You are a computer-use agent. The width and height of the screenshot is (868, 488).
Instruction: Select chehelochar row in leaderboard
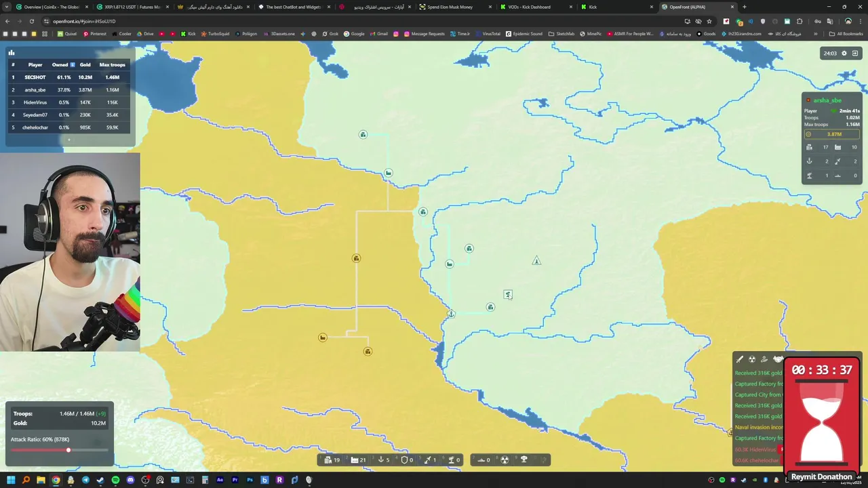point(68,127)
